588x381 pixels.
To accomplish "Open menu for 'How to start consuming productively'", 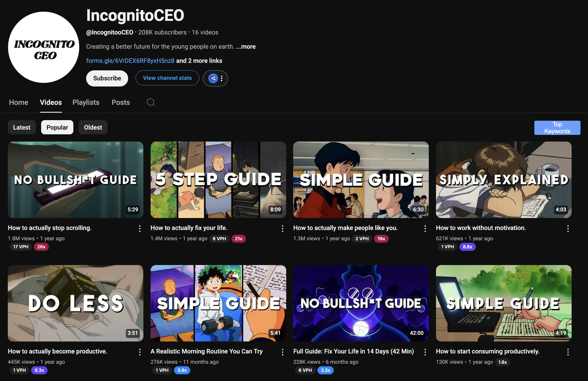I will coord(568,352).
